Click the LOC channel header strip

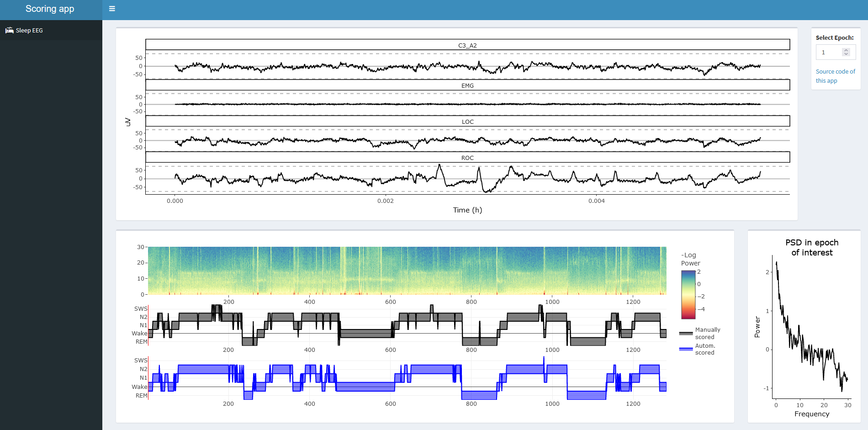pyautogui.click(x=467, y=122)
